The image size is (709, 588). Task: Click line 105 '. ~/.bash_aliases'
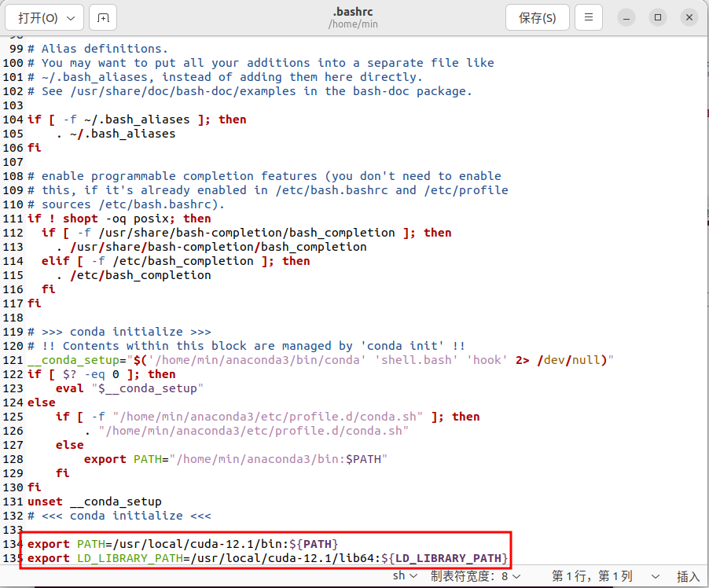[116, 134]
